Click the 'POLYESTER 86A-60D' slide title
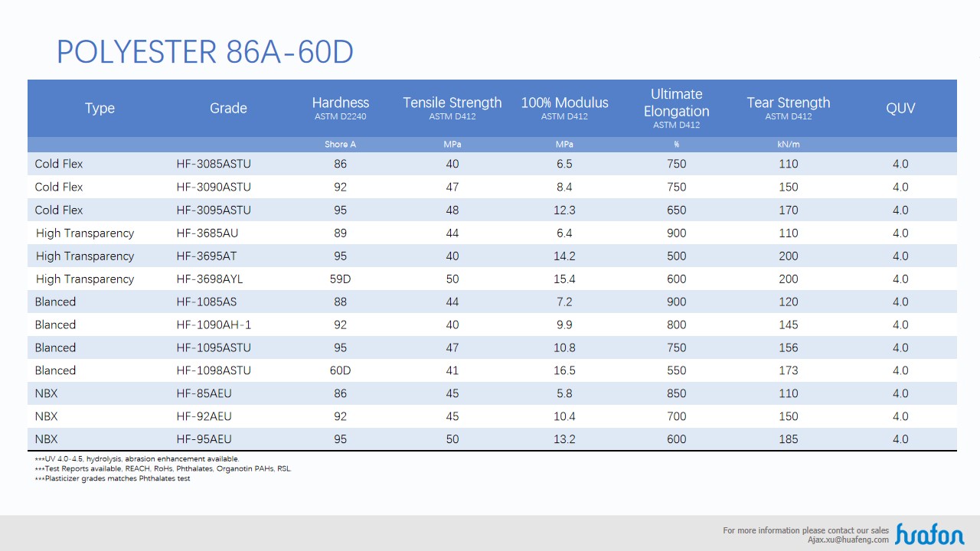The image size is (980, 551). pos(205,51)
